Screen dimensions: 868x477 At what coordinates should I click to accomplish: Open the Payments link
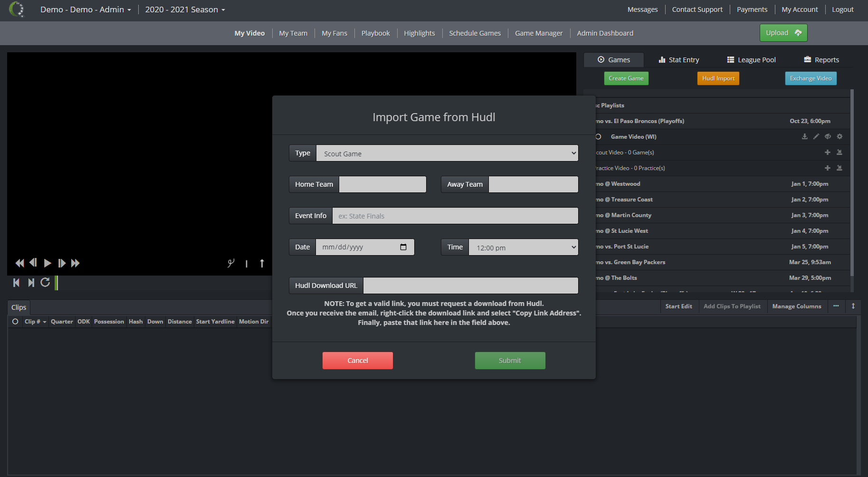(x=752, y=10)
